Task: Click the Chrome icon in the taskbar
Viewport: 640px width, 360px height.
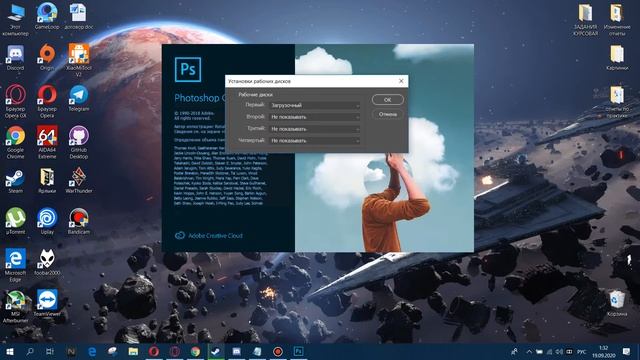Action: [x=196, y=351]
